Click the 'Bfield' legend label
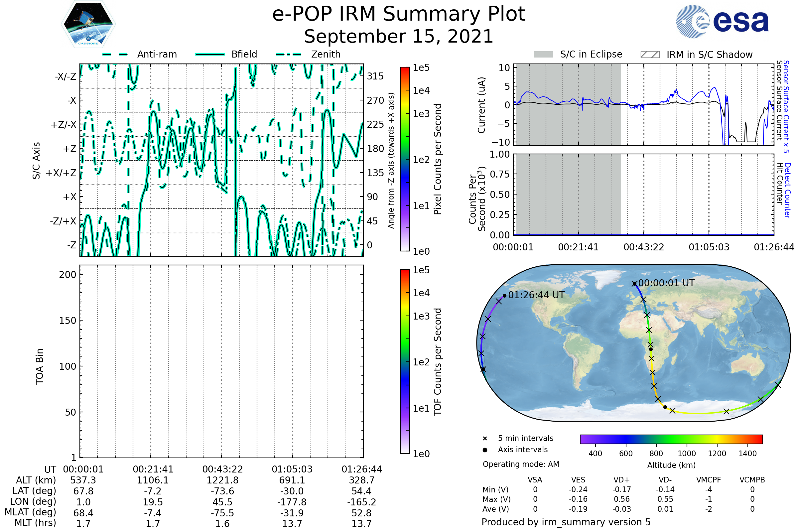The width and height of the screenshot is (798, 532). [x=244, y=54]
